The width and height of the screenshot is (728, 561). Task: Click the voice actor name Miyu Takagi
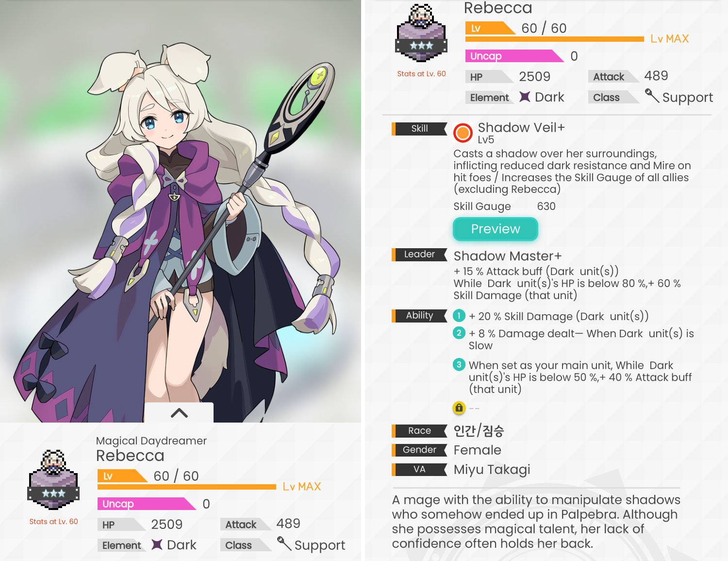click(x=492, y=470)
